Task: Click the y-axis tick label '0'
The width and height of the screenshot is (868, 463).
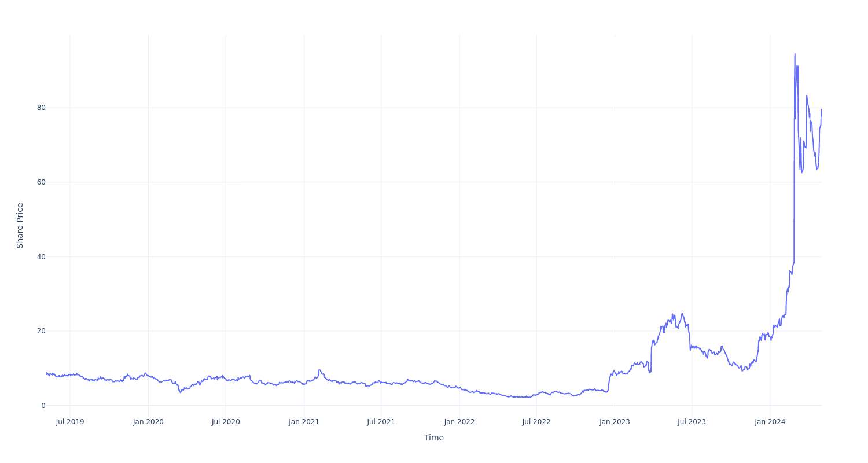Action: [x=43, y=406]
